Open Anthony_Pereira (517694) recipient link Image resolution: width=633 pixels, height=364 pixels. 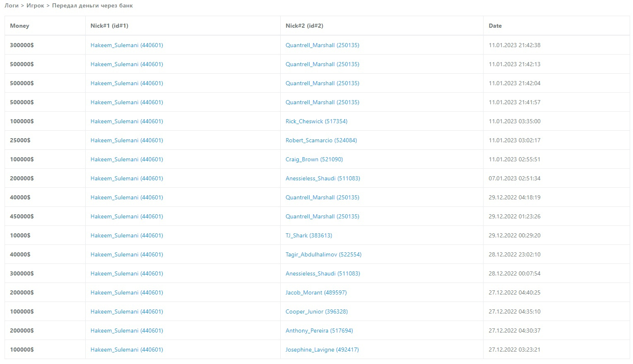pos(319,330)
